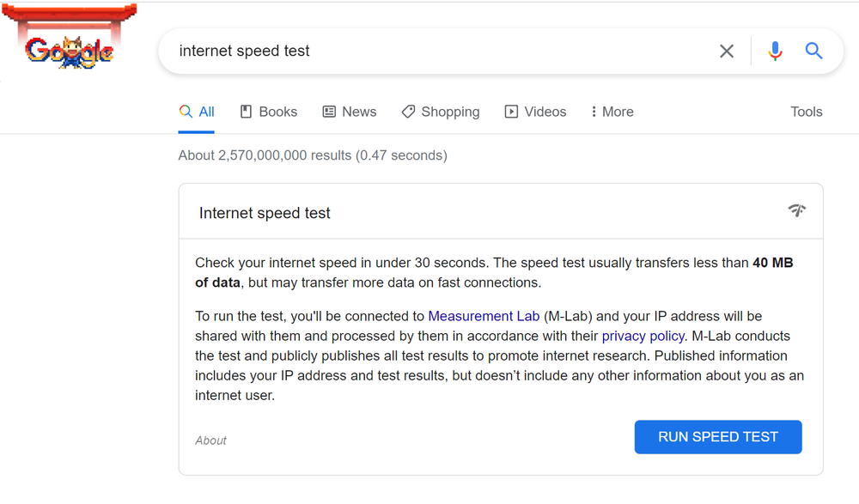The width and height of the screenshot is (859, 504).
Task: Click the book icon beside Books
Action: pos(246,112)
